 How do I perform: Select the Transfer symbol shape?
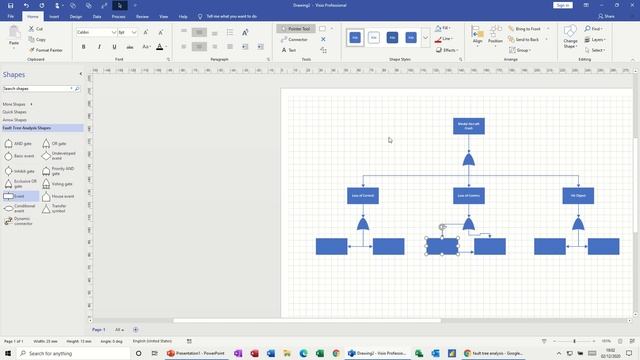54,209
